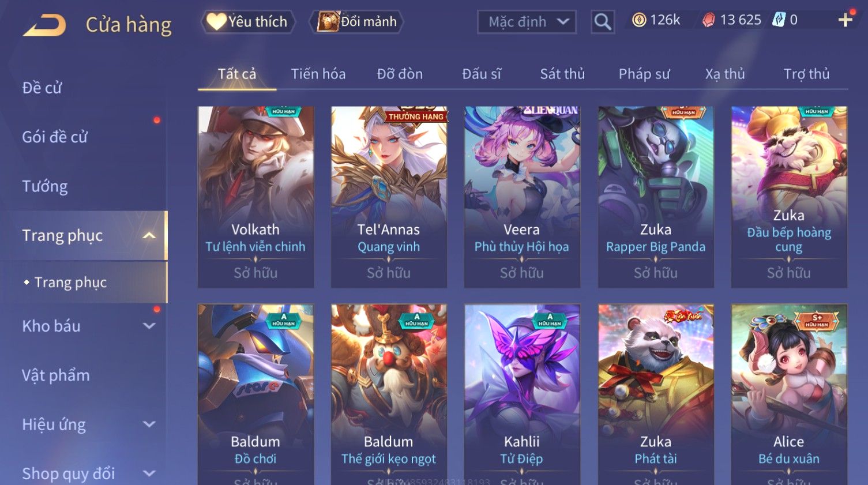Open Tướng in the sidebar

coord(45,186)
